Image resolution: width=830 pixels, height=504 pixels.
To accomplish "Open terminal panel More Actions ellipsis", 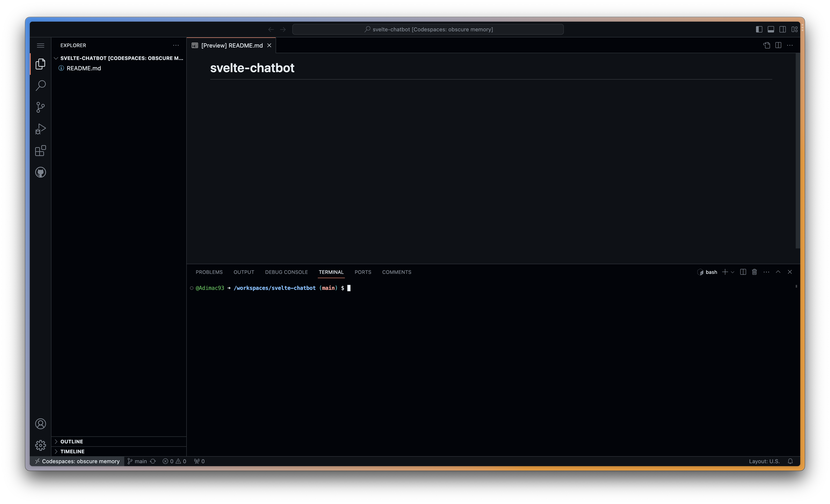I will click(766, 272).
